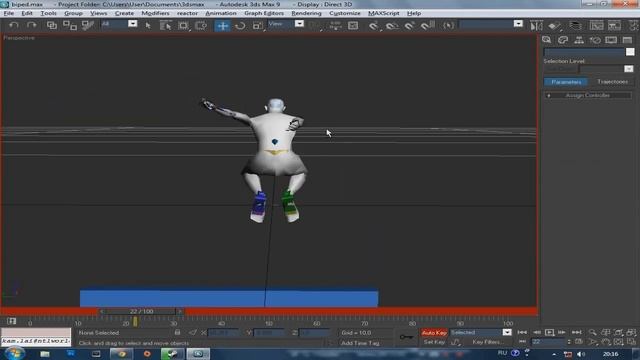Open the Schematic View icon
Screen dimensions: 640x360
tap(614, 26)
